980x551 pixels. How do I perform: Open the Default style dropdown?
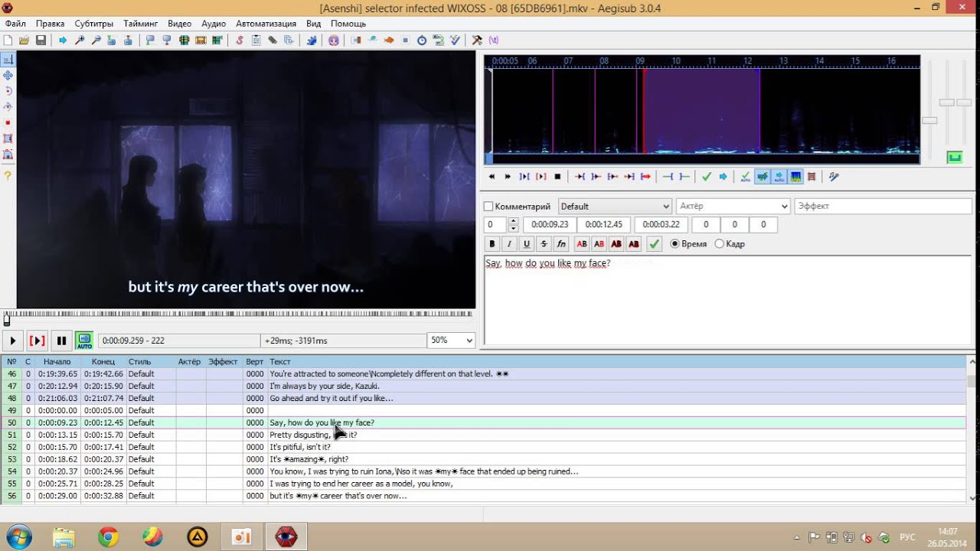click(x=615, y=207)
